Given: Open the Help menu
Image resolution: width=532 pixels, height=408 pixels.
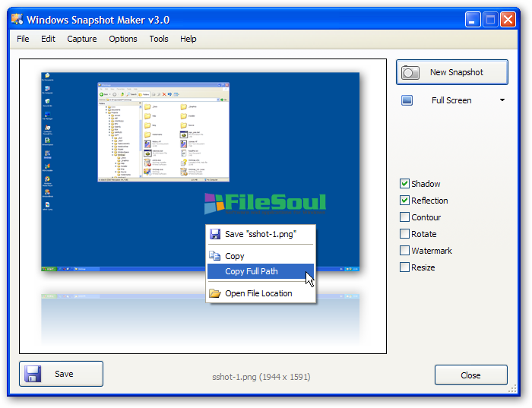Looking at the screenshot, I should click(x=188, y=39).
